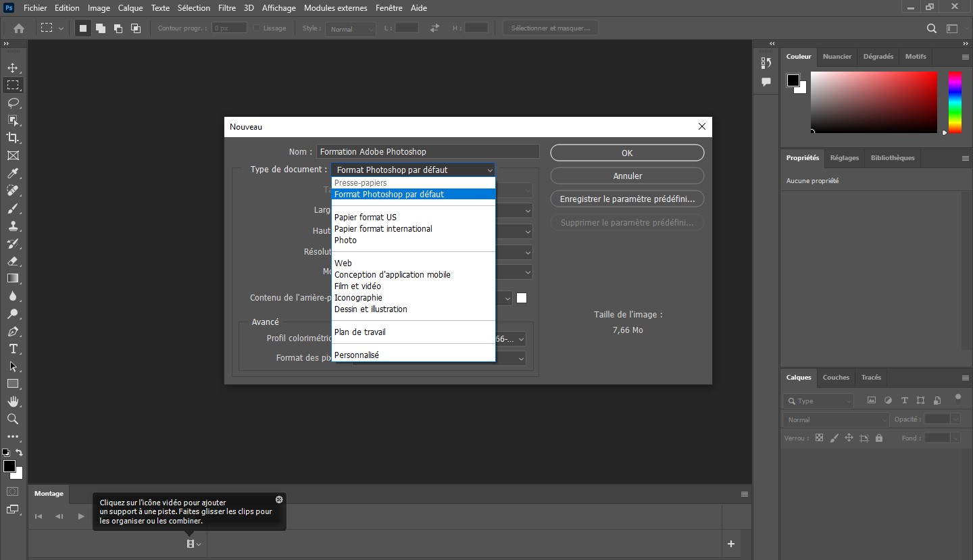Select the Zoom tool
Viewport: 973px width, 560px height.
click(x=13, y=419)
